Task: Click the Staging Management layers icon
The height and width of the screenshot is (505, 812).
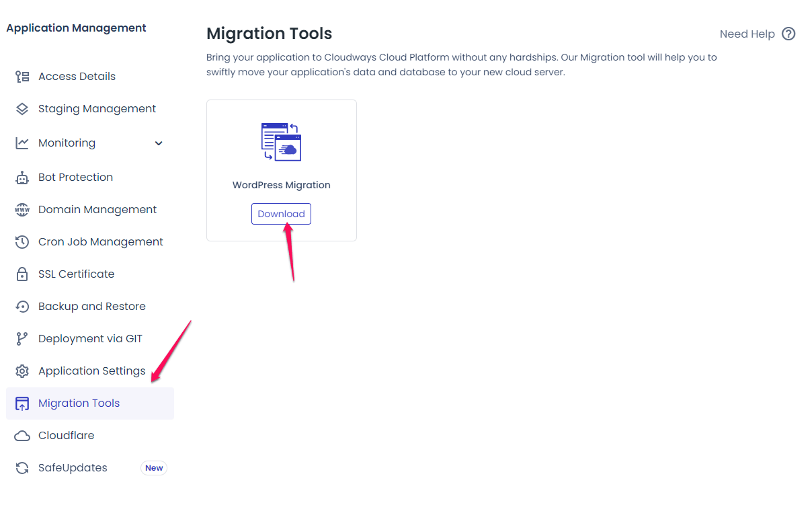Action: coord(22,109)
